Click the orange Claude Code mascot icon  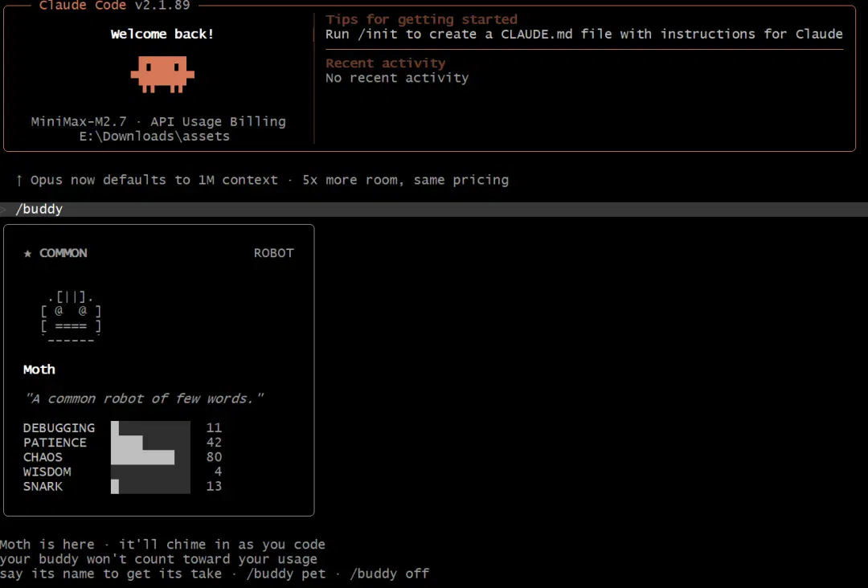point(162,74)
